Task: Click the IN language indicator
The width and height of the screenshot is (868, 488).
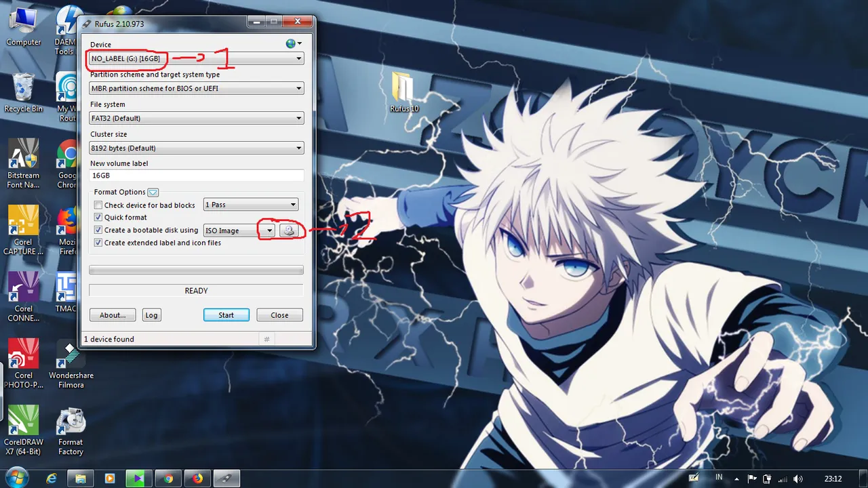Action: click(x=719, y=477)
